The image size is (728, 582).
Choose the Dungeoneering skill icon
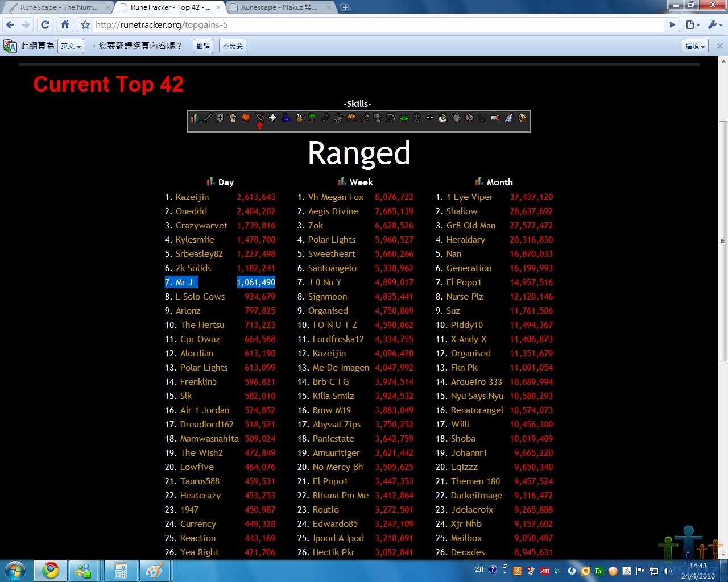point(522,118)
